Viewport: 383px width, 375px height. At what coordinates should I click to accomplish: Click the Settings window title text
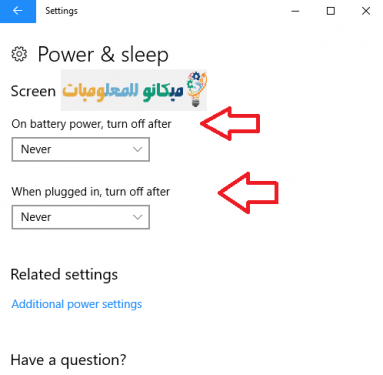pos(61,11)
